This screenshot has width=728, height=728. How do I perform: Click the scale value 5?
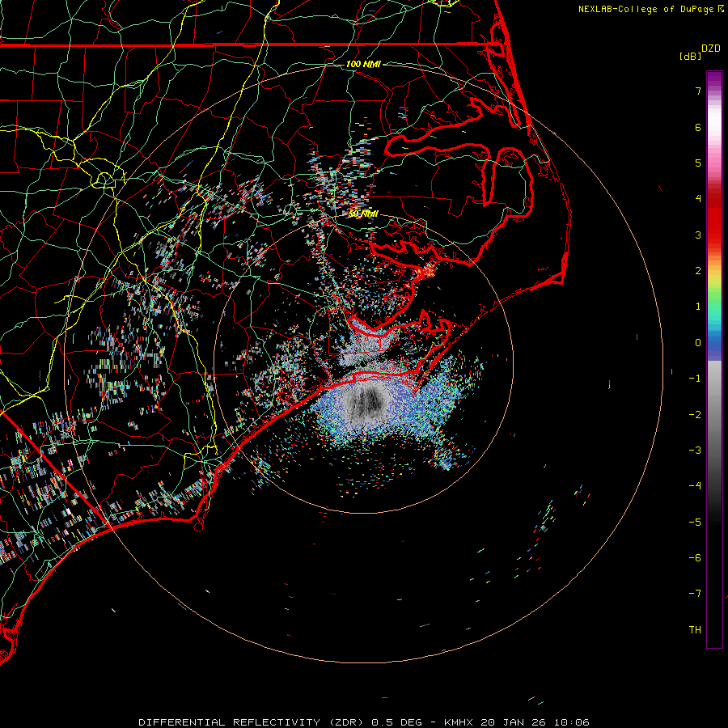pyautogui.click(x=698, y=163)
